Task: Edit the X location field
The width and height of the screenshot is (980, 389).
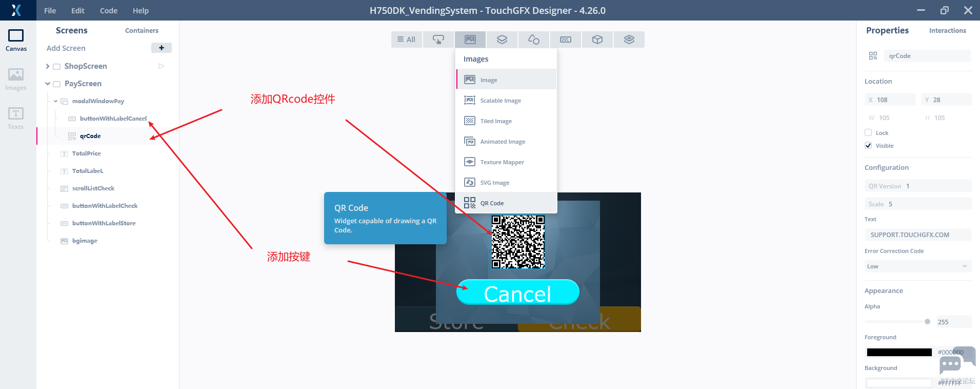Action: point(890,100)
